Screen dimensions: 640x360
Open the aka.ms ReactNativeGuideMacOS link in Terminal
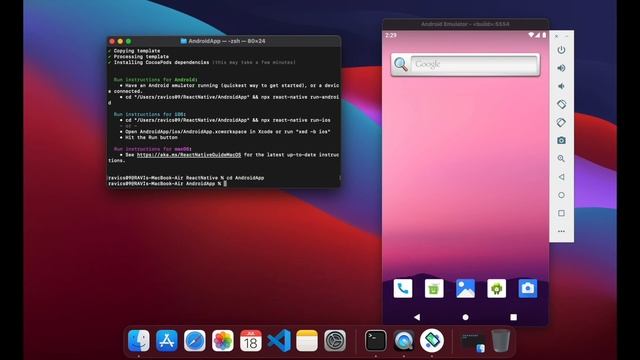(189, 155)
